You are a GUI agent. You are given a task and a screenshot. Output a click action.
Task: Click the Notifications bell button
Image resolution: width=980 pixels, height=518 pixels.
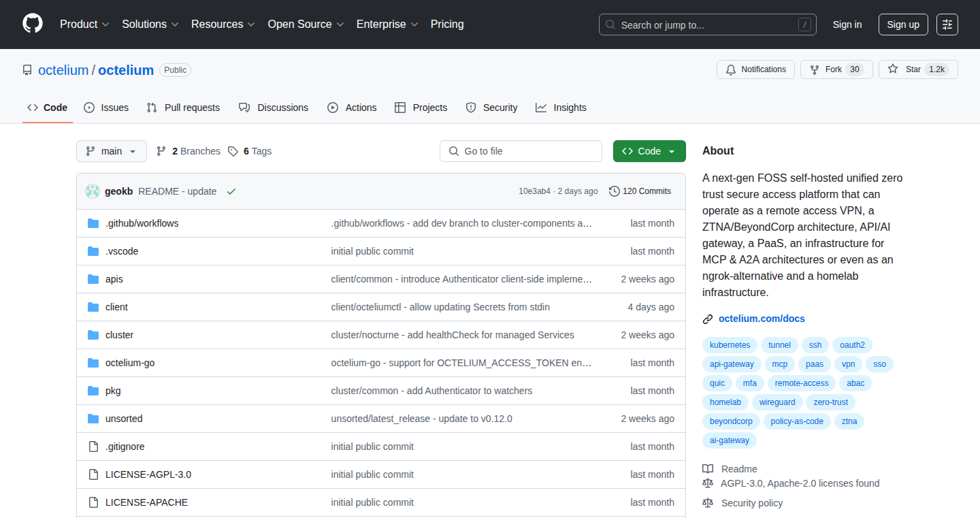coord(755,69)
